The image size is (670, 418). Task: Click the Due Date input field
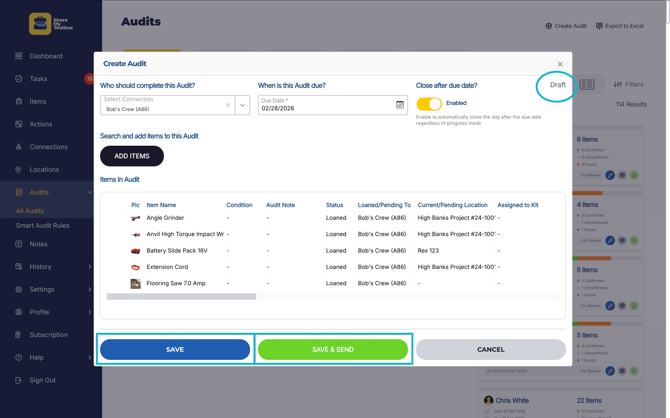[x=332, y=105]
